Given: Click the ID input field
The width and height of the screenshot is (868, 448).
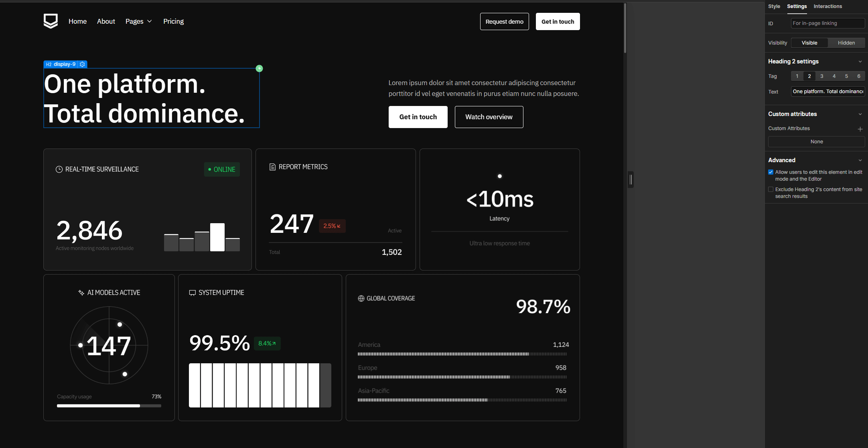Looking at the screenshot, I should [x=827, y=23].
